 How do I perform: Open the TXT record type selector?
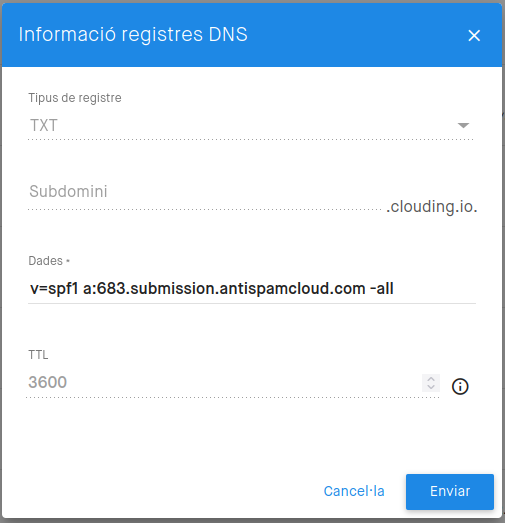250,125
